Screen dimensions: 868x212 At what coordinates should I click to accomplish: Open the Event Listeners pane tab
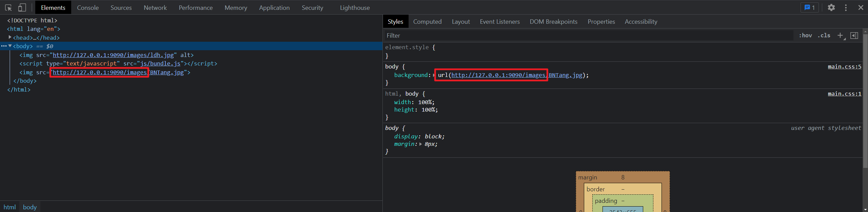500,22
